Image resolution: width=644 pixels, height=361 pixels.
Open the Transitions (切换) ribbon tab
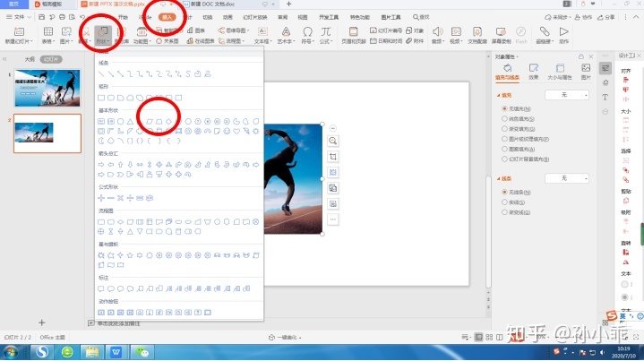click(x=208, y=17)
